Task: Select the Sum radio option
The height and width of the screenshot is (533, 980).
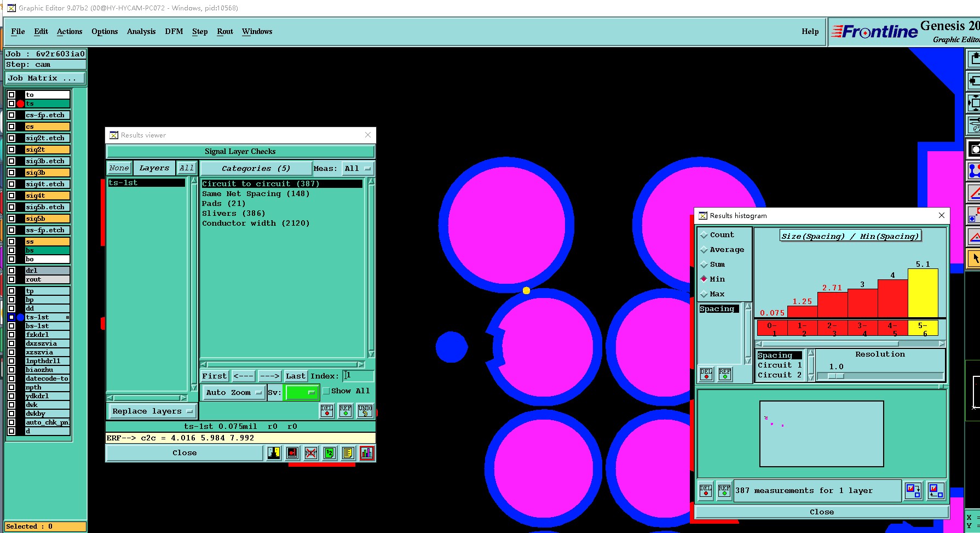Action: pos(704,265)
